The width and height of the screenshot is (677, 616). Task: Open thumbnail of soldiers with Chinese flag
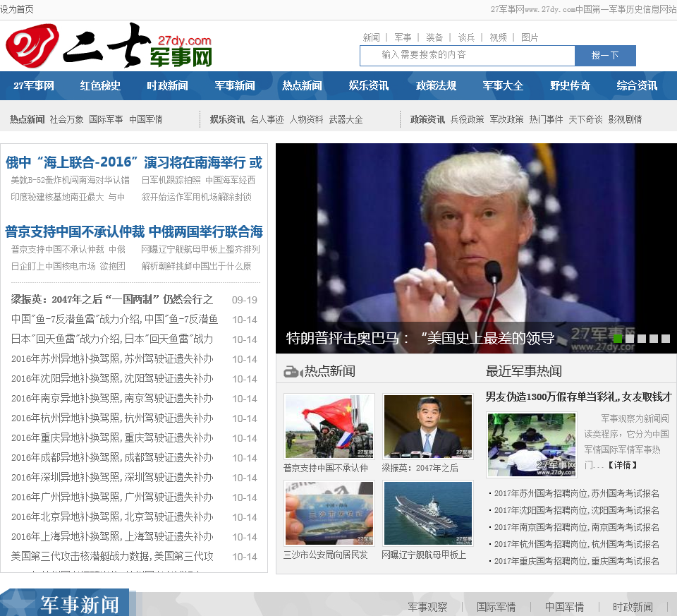coord(329,426)
